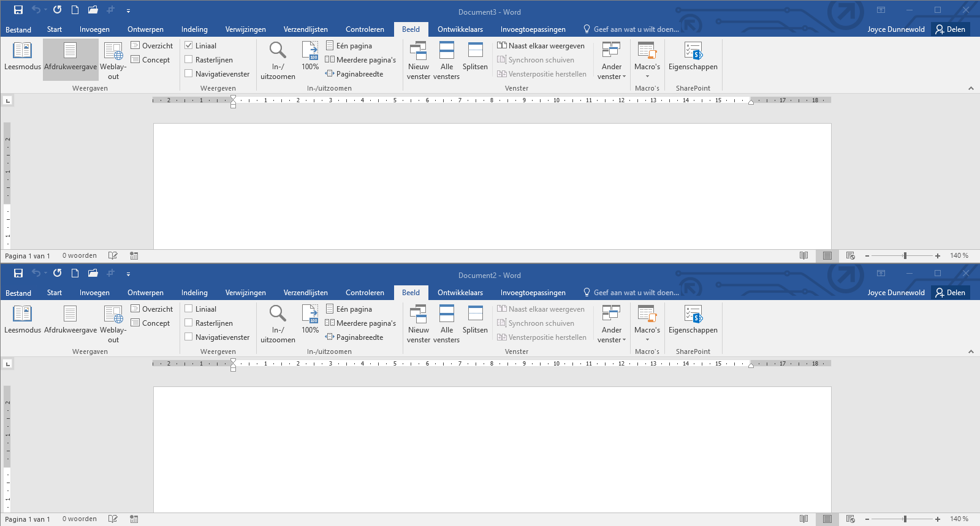Viewport: 980px width, 526px height.
Task: Click 0 woorden in the Document2 status bar
Action: [x=80, y=519]
